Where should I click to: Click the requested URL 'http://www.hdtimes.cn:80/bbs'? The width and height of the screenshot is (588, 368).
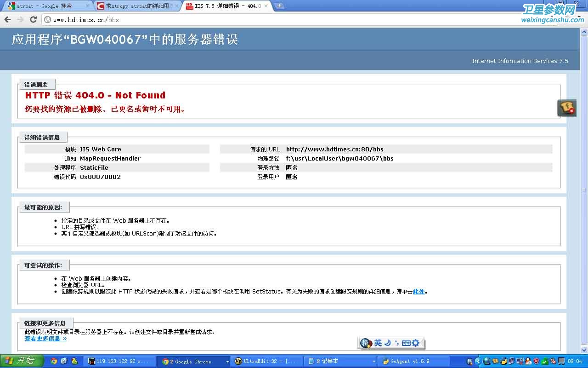click(334, 149)
